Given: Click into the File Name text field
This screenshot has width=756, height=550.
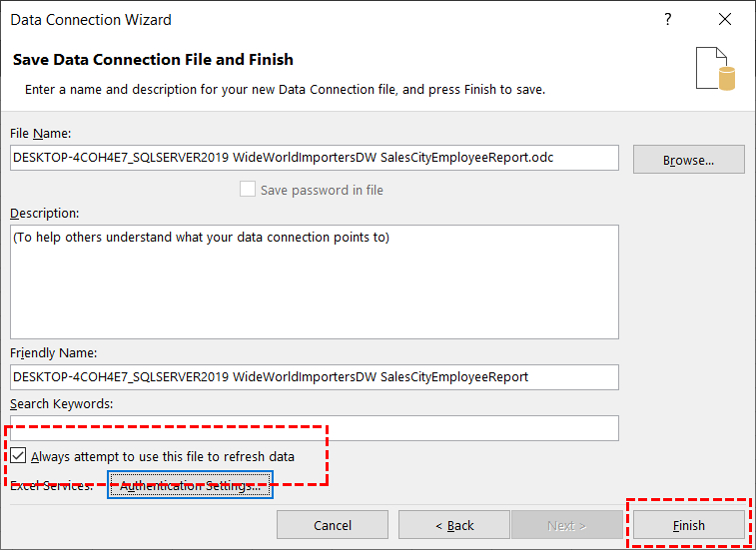Looking at the screenshot, I should coord(314,158).
